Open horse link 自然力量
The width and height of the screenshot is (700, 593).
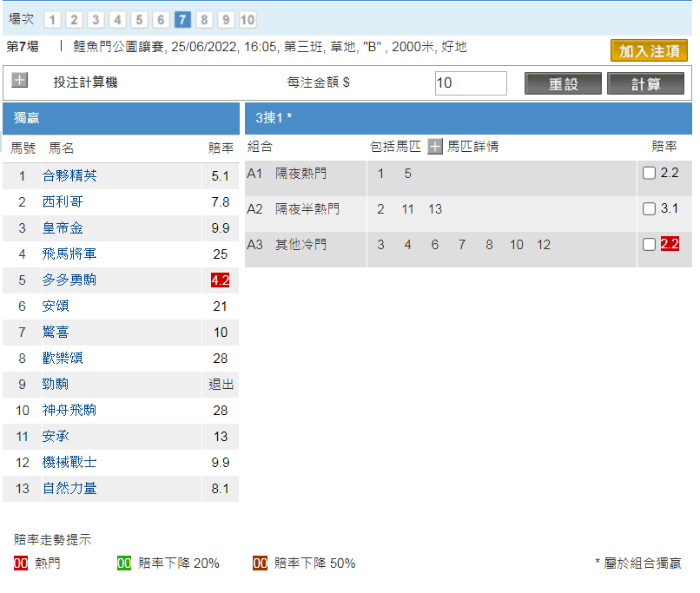[x=70, y=489]
